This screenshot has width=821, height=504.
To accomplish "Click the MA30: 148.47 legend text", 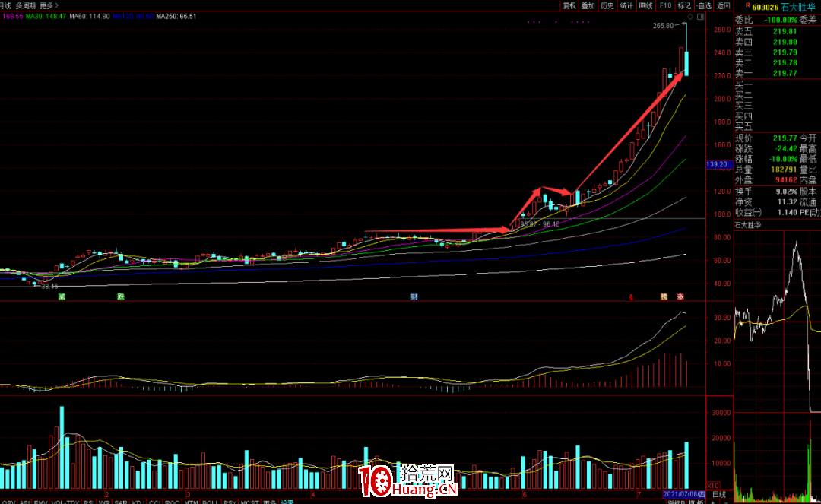I will pos(46,16).
